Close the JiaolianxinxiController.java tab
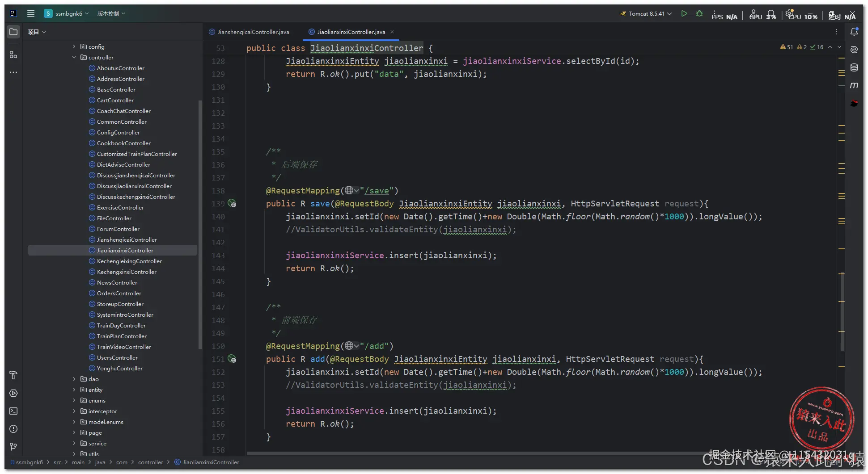This screenshot has height=474, width=868. [392, 32]
